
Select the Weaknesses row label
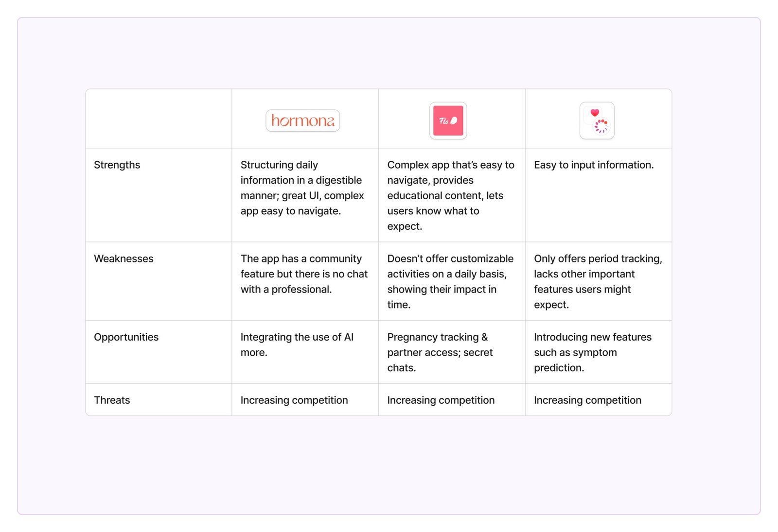click(124, 259)
